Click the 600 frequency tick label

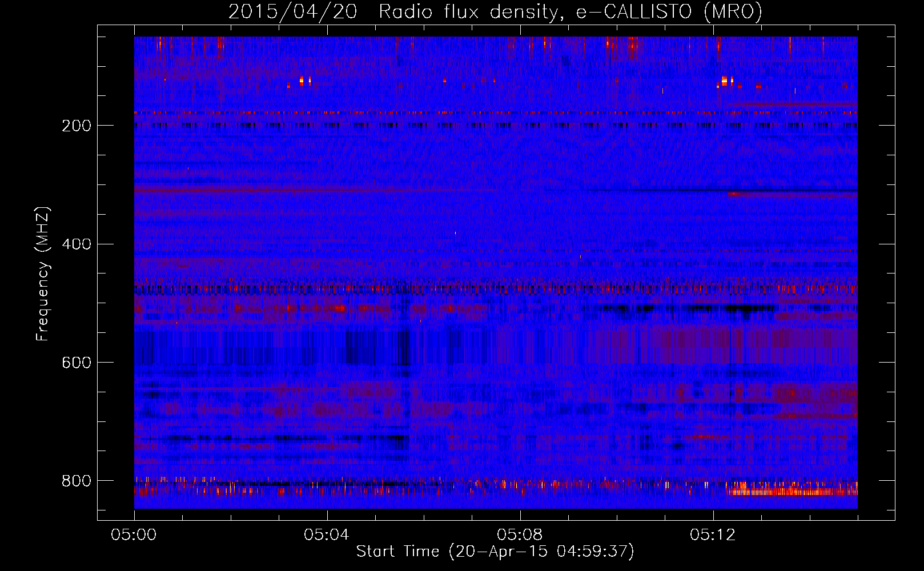(77, 363)
